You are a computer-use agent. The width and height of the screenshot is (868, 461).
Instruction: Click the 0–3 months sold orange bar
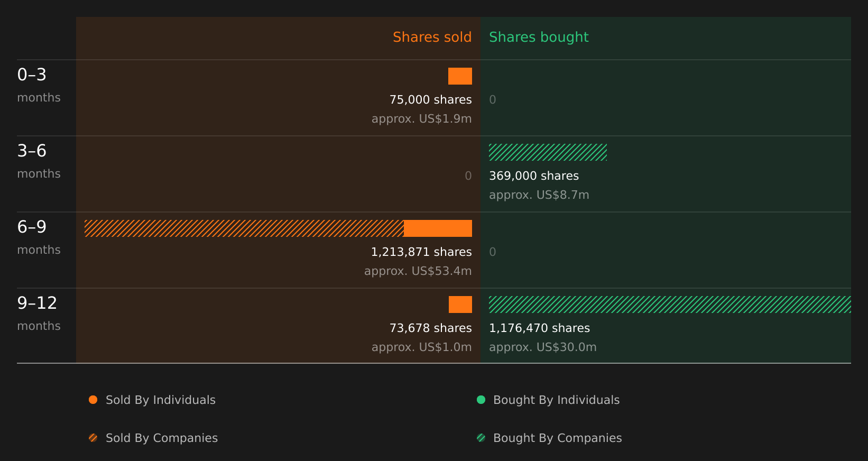(x=460, y=76)
